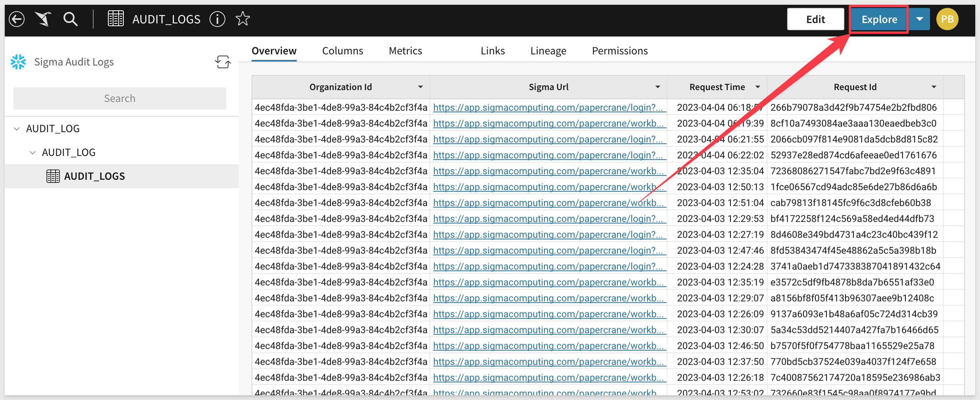Click the Sigma Audit Logs connection name
Viewport: 980px width, 400px height.
point(74,62)
